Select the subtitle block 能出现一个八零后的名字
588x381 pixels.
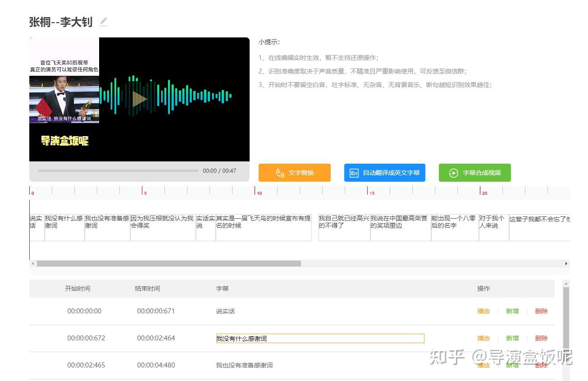click(455, 226)
